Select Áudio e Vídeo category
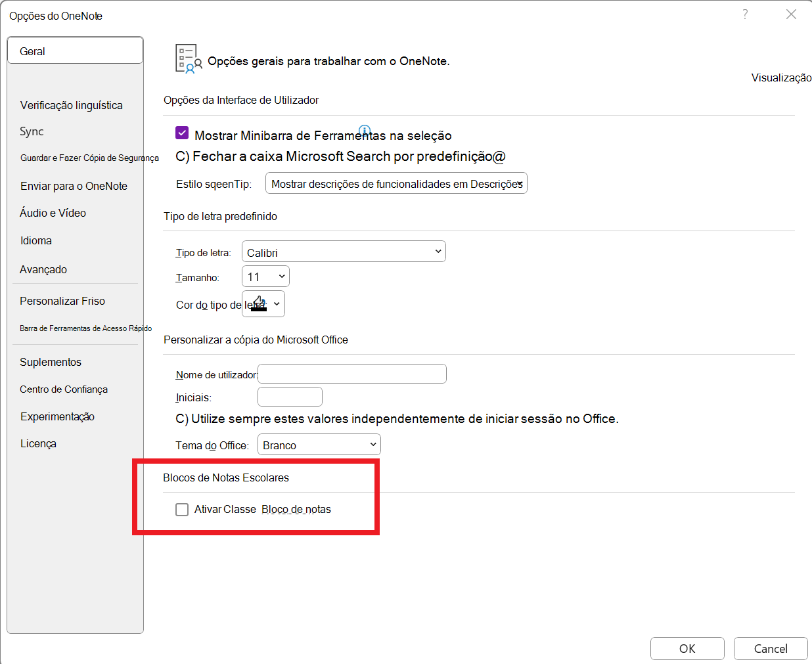Screen dimensions: 812x664 (x=53, y=213)
